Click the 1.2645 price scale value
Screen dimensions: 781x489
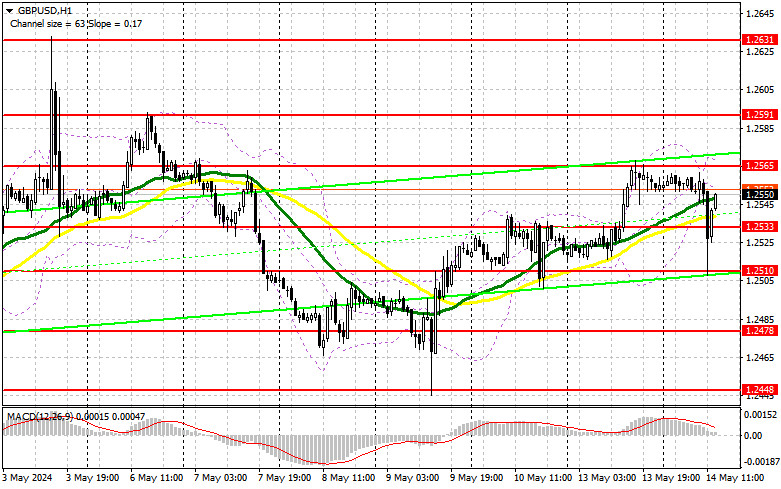tap(760, 13)
